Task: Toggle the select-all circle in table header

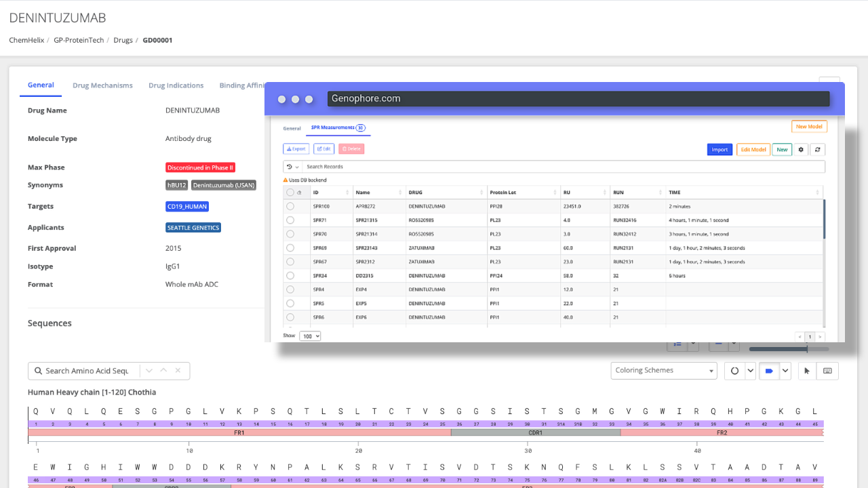Action: [290, 192]
